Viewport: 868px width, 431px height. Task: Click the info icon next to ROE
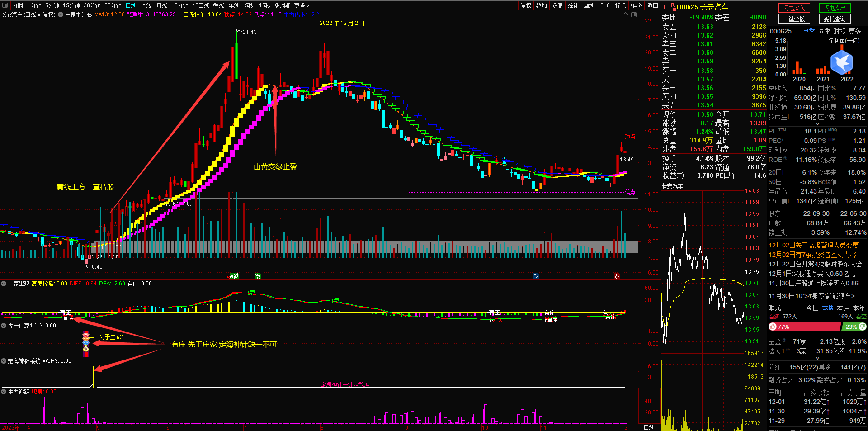pos(786,159)
